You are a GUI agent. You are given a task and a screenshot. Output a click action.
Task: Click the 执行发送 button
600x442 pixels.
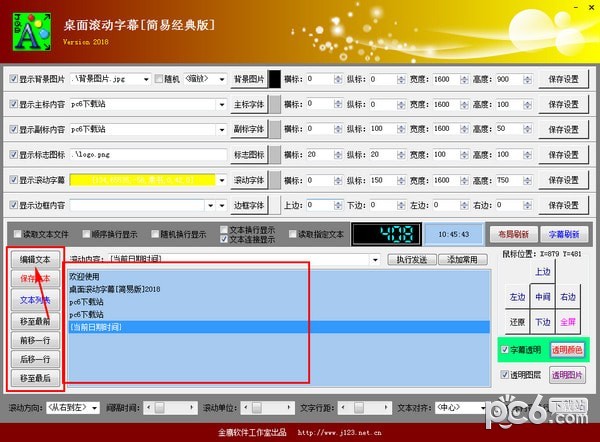point(412,260)
